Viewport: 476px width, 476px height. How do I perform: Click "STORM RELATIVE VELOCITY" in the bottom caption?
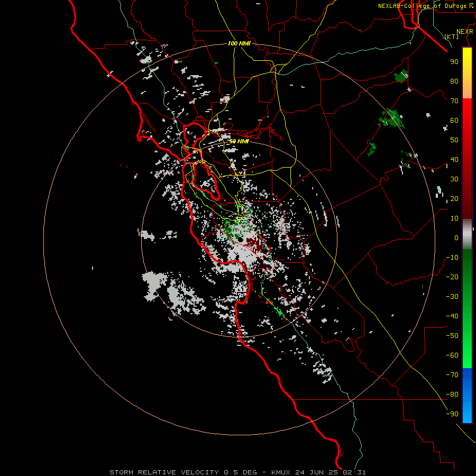click(x=164, y=472)
